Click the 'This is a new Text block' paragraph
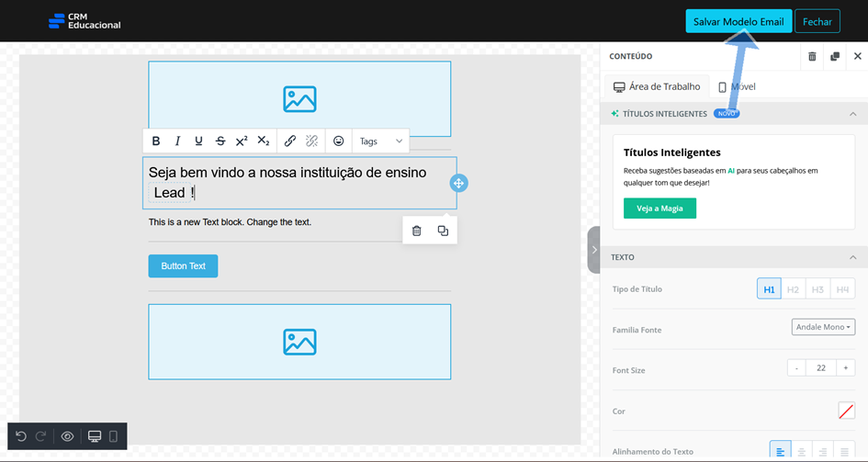 click(x=230, y=222)
